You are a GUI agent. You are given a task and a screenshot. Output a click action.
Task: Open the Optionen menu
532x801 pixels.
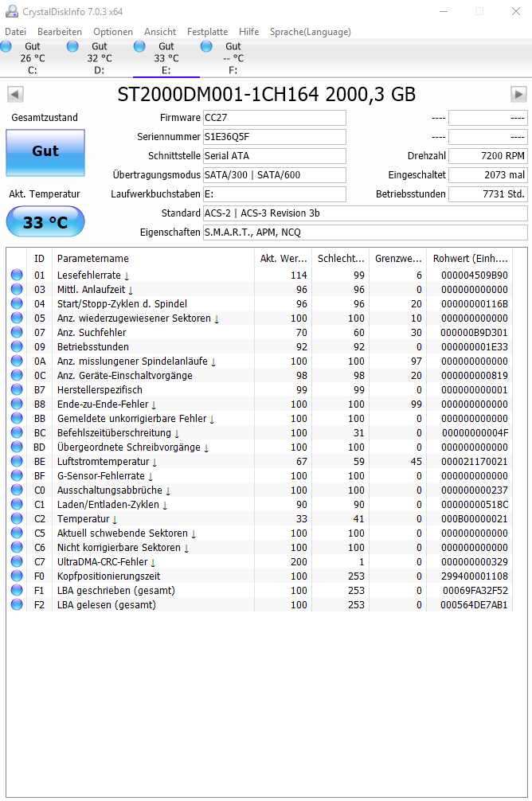pos(113,32)
